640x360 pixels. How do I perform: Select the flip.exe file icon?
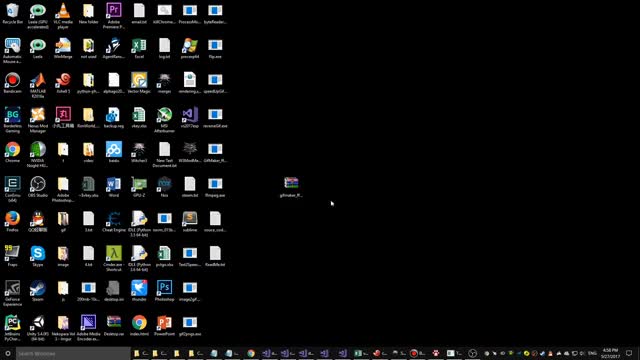215,48
